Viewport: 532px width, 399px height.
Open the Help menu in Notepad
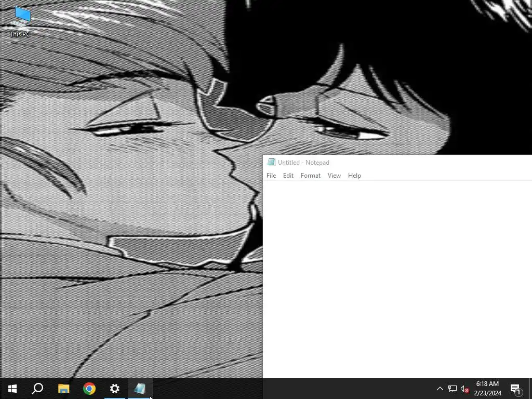(354, 176)
